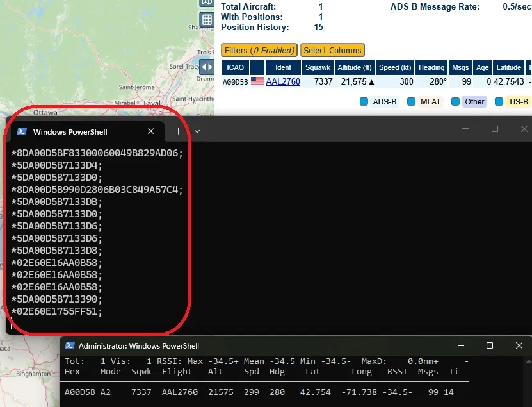The image size is (532, 407).
Task: Select aircraft row A00D5B in the table
Action: (235, 81)
